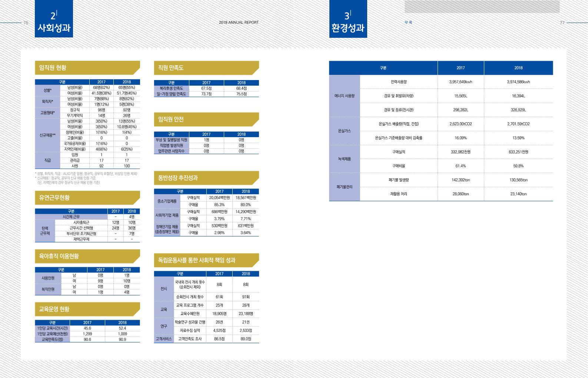Click the '2,701.59tCO2' emissions cell
This screenshot has width=588, height=378.
[x=518, y=124]
